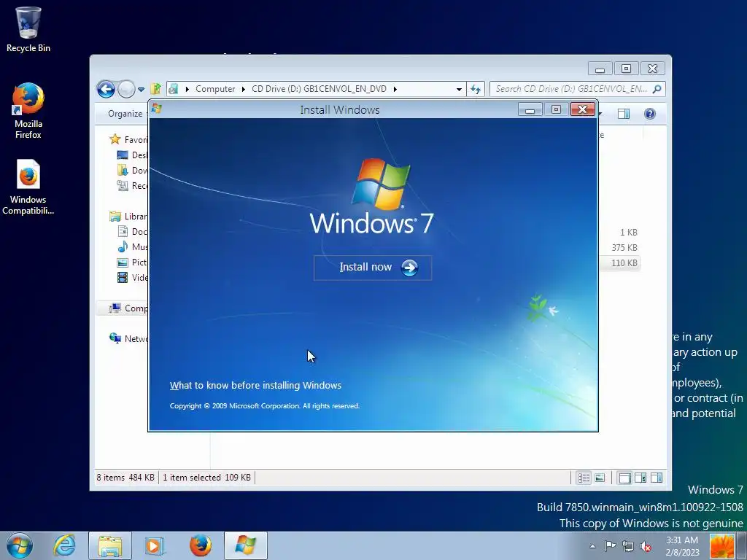The width and height of the screenshot is (747, 560).
Task: Click Install Windows title bar icon
Action: (x=156, y=109)
